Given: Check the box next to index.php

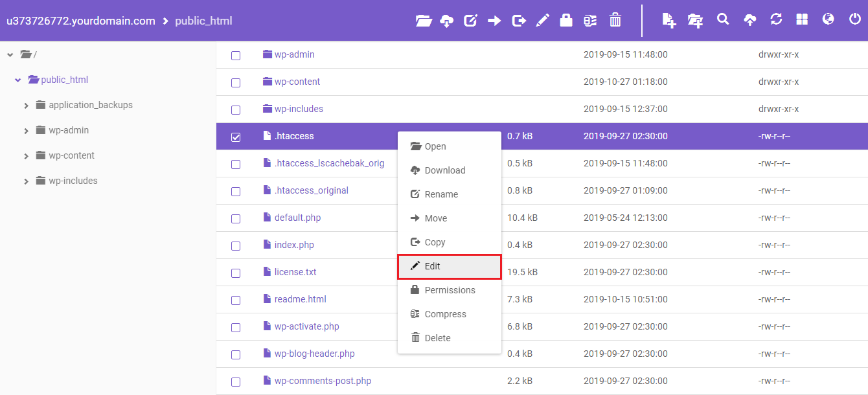Looking at the screenshot, I should [x=236, y=246].
